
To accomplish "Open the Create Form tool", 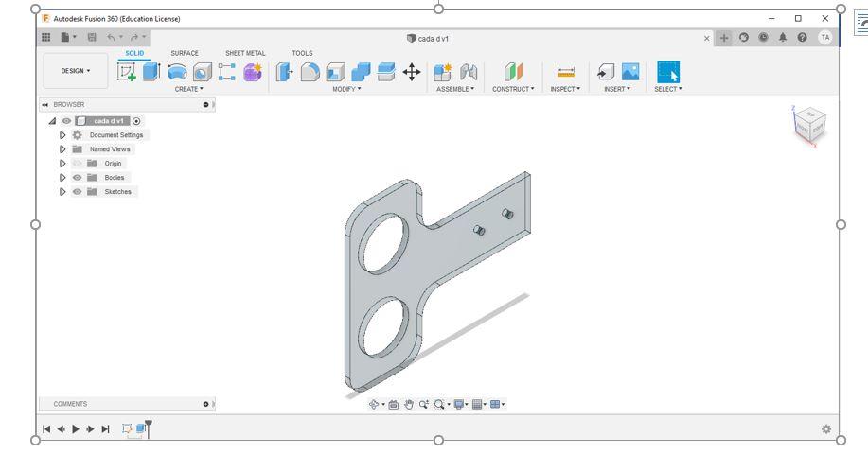I will point(253,72).
